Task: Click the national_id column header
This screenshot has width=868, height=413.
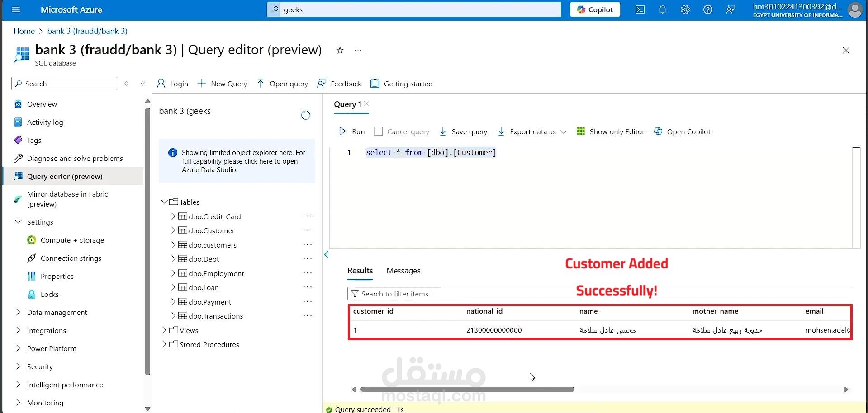Action: [484, 311]
